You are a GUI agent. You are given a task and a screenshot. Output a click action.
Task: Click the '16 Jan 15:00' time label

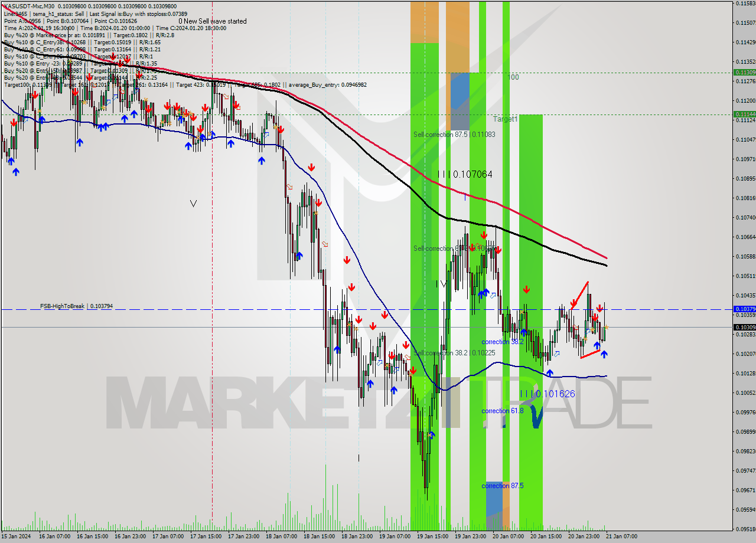(92, 537)
